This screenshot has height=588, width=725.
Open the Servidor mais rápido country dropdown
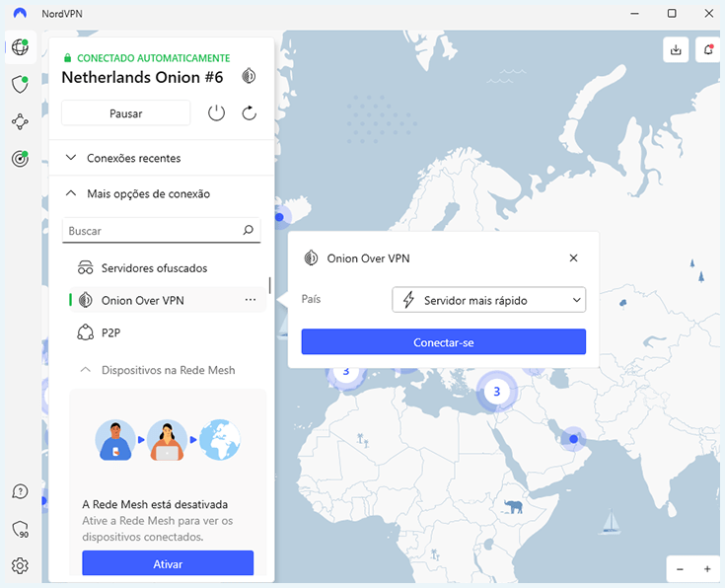[488, 300]
